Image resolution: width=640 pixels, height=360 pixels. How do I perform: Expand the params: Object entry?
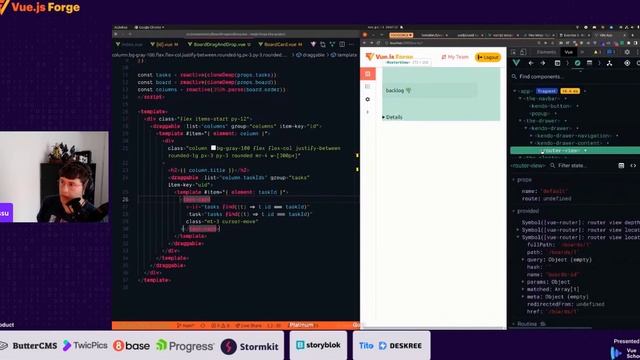(x=523, y=282)
